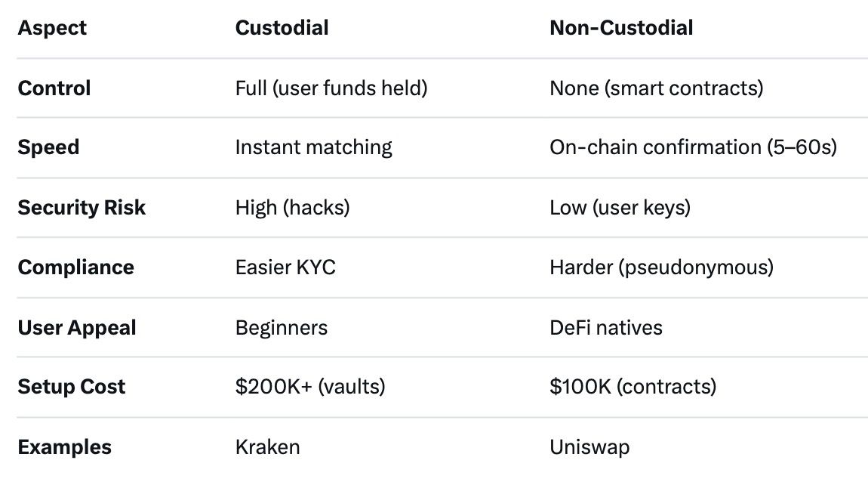Select the "Instant matching" cell
The width and height of the screenshot is (868, 485).
click(x=313, y=147)
